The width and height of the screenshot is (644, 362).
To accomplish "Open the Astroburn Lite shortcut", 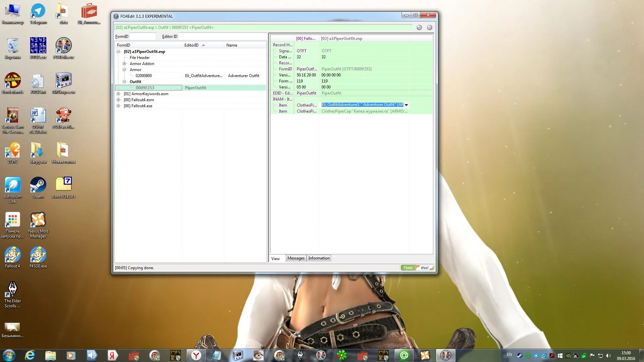I will 12,190.
